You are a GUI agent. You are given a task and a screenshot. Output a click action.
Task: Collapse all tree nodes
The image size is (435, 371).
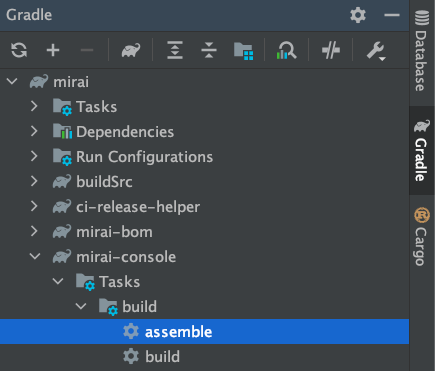pos(209,50)
